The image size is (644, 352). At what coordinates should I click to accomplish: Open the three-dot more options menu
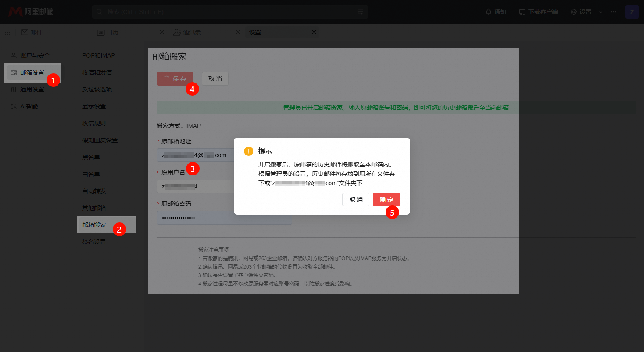click(613, 12)
